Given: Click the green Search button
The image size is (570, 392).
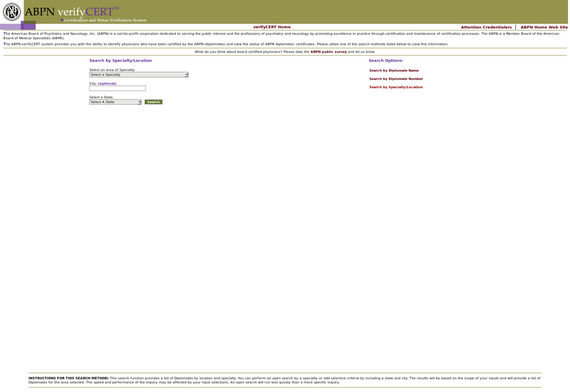Looking at the screenshot, I should tap(153, 102).
